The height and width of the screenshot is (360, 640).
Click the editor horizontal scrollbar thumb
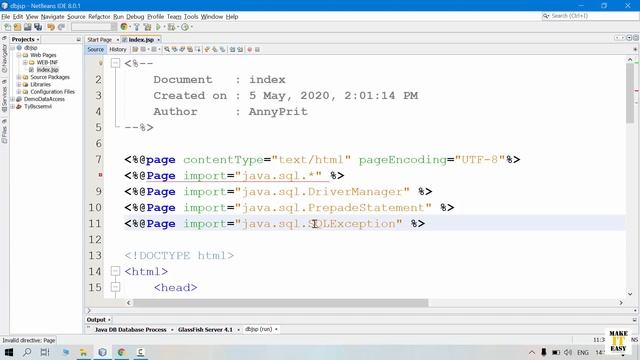point(280,303)
